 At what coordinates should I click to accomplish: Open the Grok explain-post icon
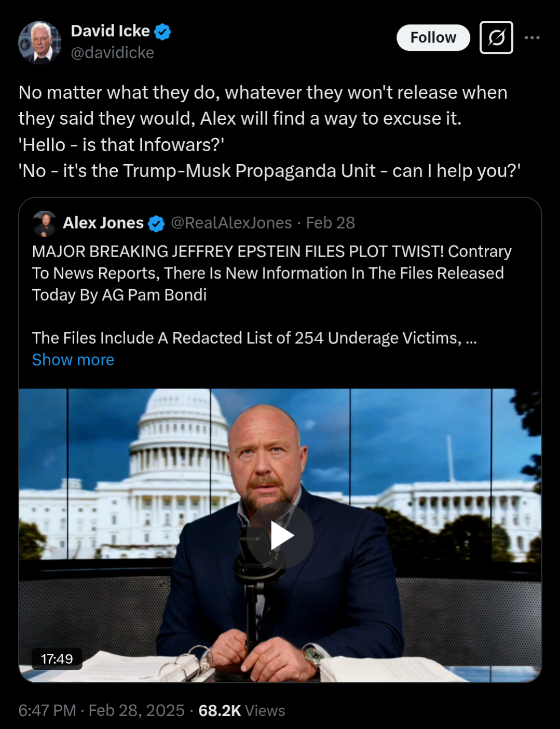[496, 37]
